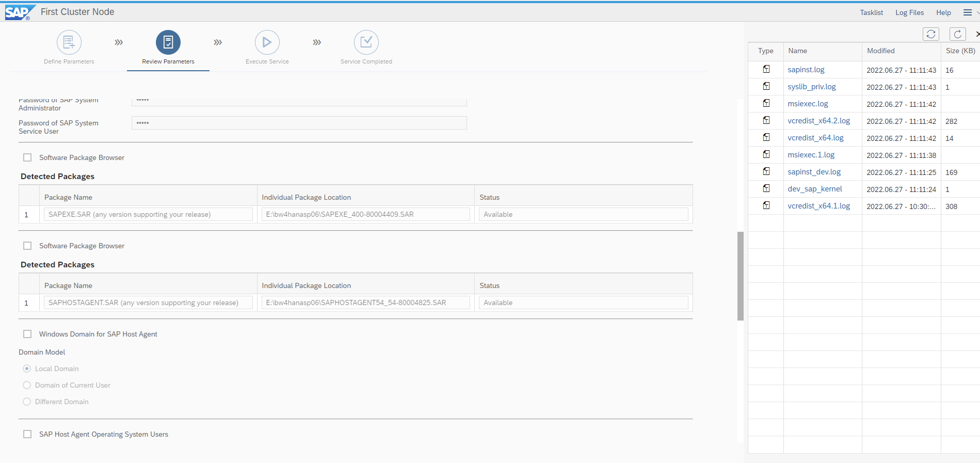Open the vcredist_x64.2.log link
Image resolution: width=980 pixels, height=463 pixels.
[819, 121]
